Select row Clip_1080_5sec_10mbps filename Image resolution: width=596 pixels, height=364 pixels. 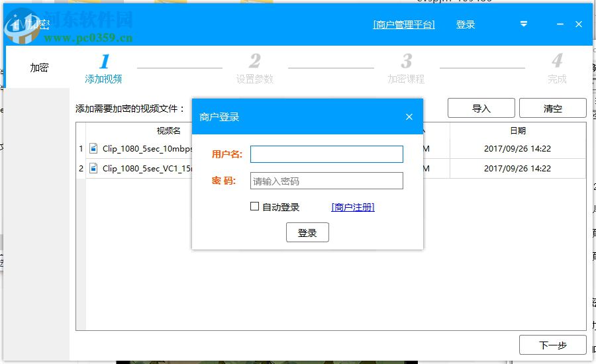click(x=147, y=148)
